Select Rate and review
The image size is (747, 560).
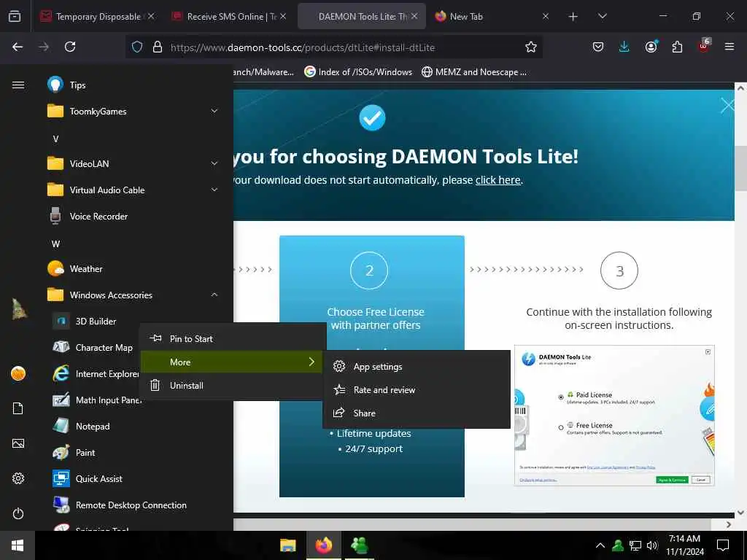pyautogui.click(x=417, y=390)
